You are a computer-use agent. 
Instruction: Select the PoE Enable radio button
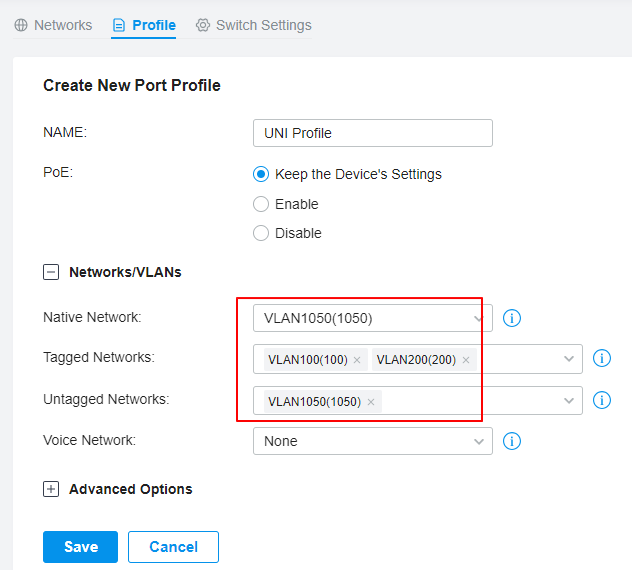(x=261, y=204)
